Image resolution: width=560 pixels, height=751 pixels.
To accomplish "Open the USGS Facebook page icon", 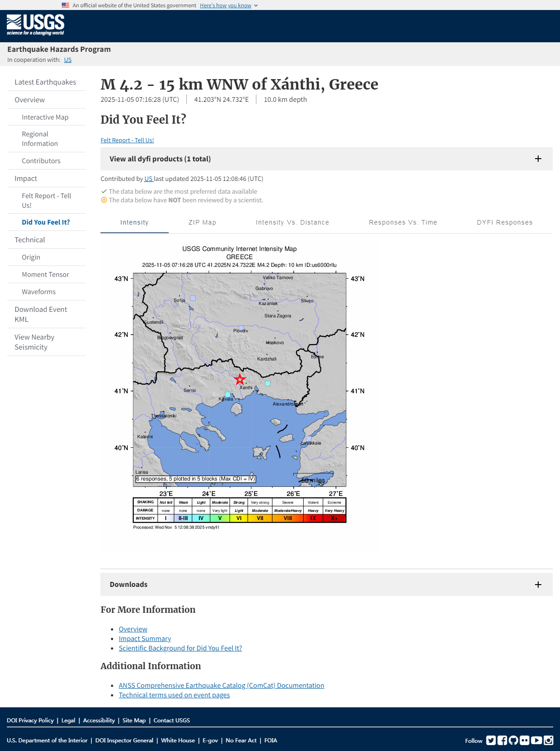I will pos(502,740).
